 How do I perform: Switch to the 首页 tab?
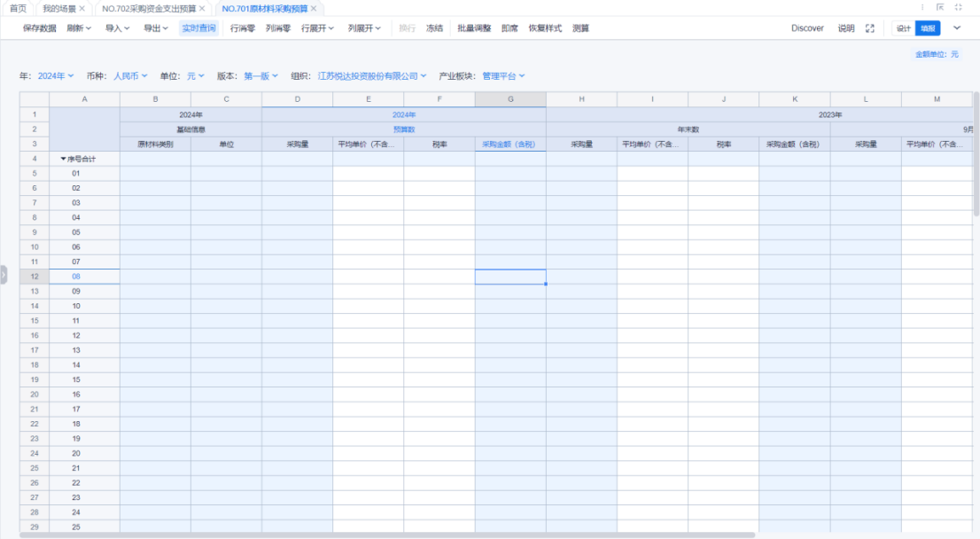(18, 9)
